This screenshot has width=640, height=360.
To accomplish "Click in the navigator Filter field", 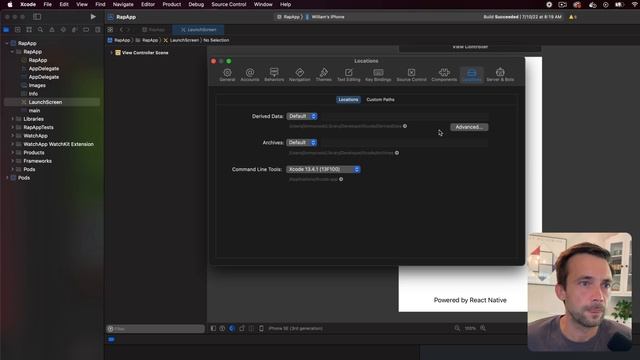I will pos(155,329).
